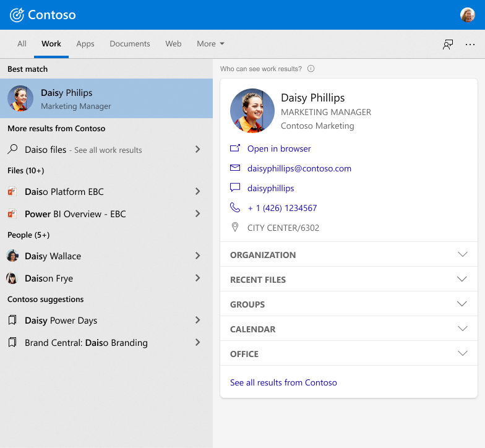This screenshot has width=485, height=448.
Task: Click chevron next to Daisy Power Days
Action: tap(198, 320)
